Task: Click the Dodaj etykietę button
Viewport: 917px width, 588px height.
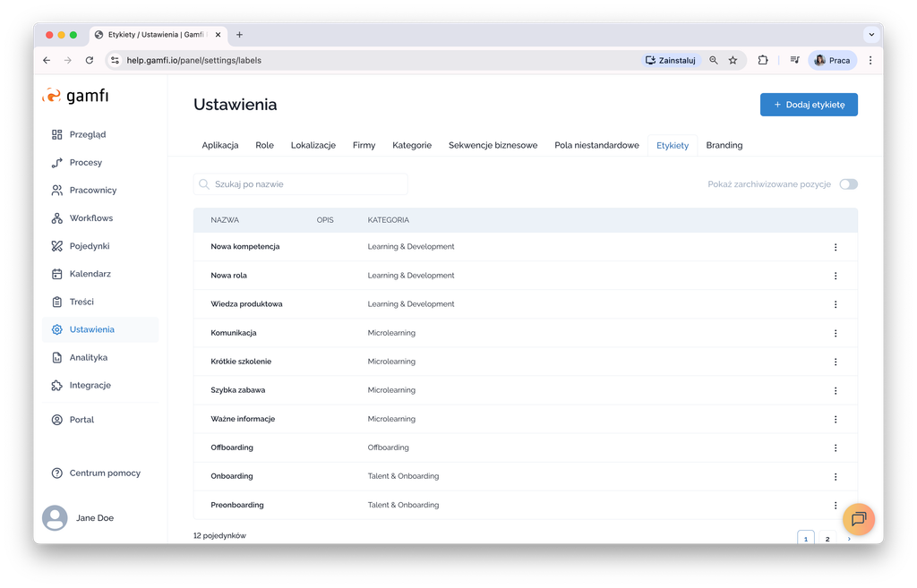Action: (x=808, y=105)
